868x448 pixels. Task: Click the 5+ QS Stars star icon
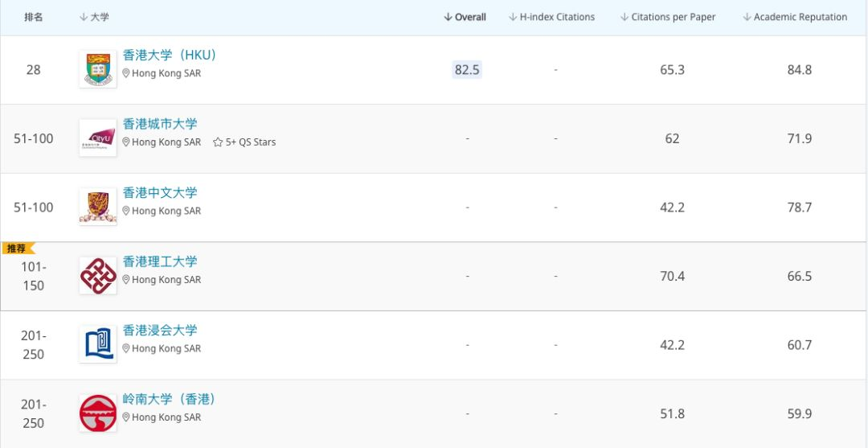(218, 142)
